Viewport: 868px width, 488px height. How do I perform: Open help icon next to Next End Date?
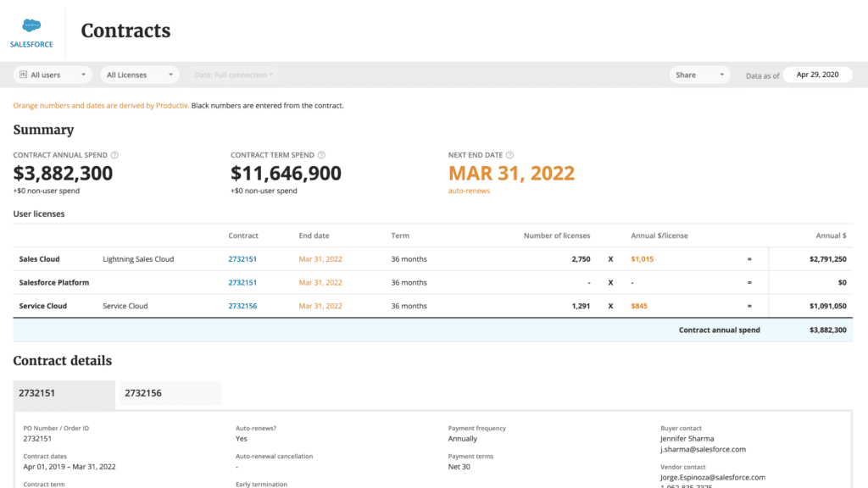click(x=509, y=155)
